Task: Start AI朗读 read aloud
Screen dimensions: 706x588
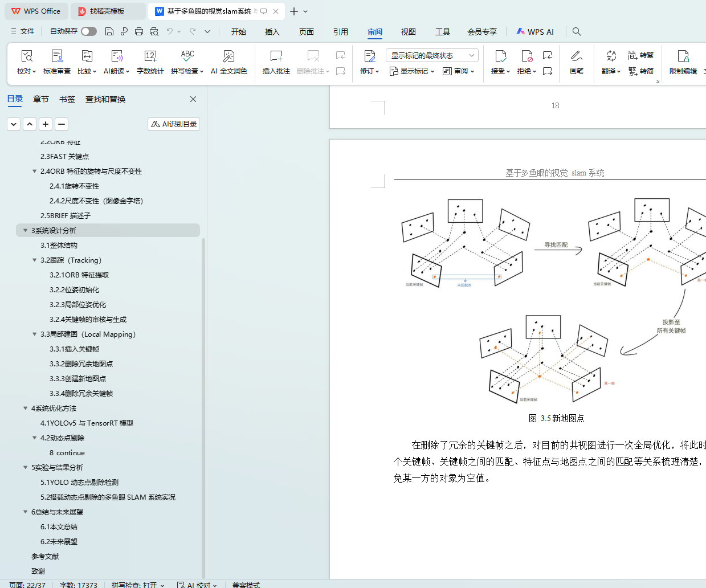Action: [x=117, y=62]
